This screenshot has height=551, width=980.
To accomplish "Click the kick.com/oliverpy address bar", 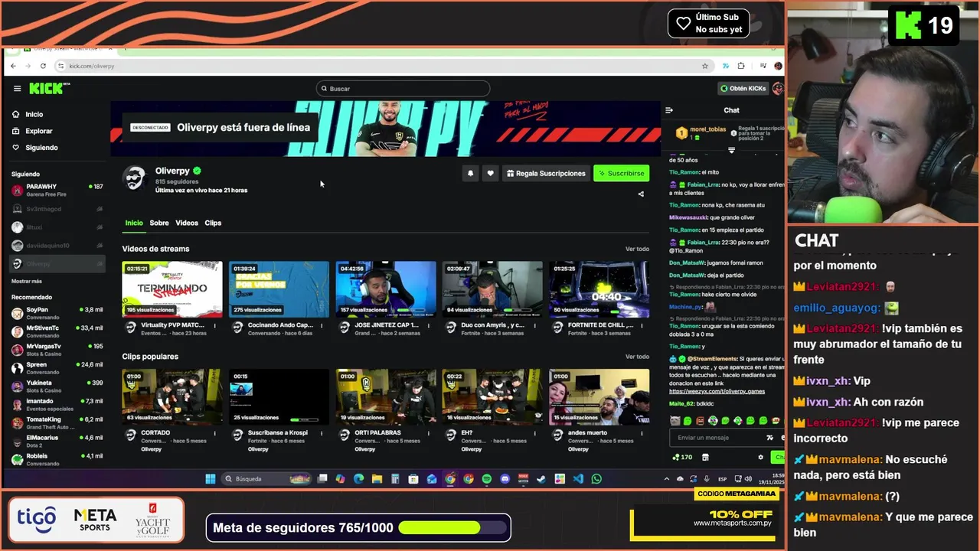I will tap(383, 66).
